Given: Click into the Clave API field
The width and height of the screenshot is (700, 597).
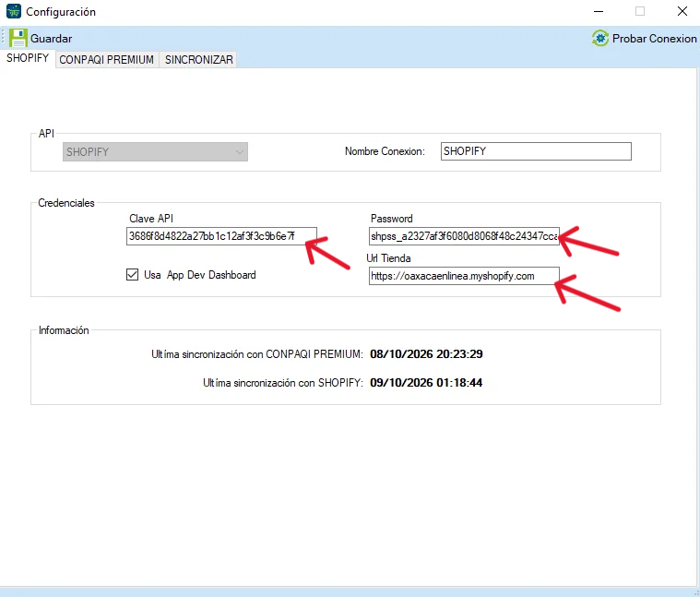Looking at the screenshot, I should [x=221, y=236].
